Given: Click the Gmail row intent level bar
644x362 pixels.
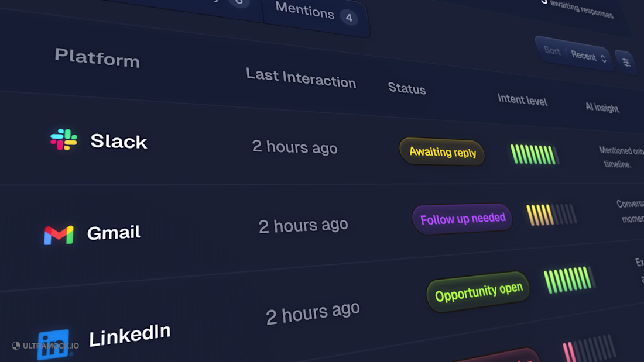Looking at the screenshot, I should (551, 215).
